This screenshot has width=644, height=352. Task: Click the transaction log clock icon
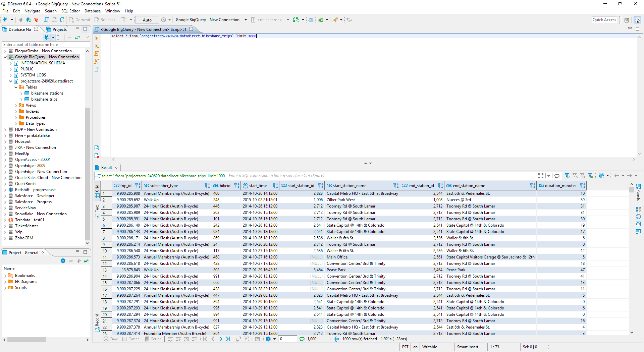tap(163, 20)
